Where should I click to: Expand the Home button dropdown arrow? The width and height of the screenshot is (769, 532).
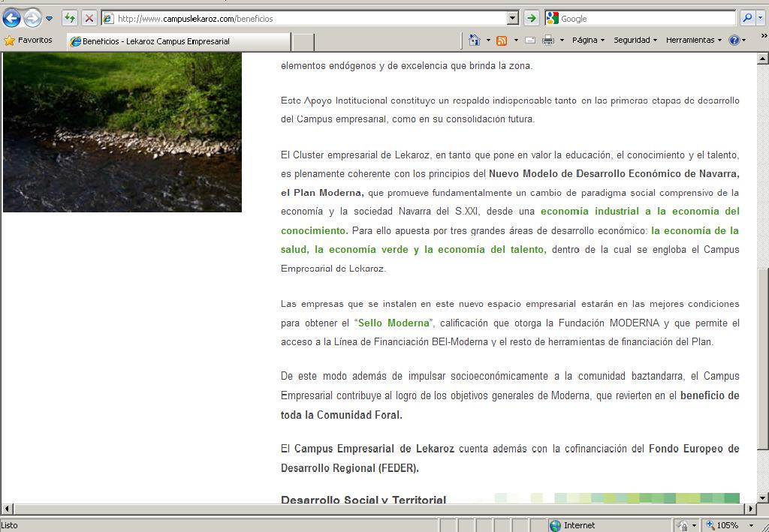tap(488, 41)
